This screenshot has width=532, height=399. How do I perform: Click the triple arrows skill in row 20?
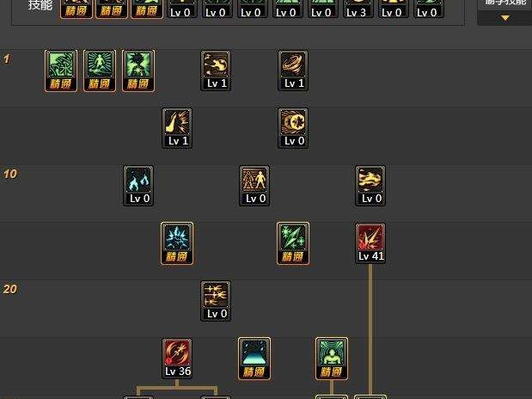tap(216, 301)
